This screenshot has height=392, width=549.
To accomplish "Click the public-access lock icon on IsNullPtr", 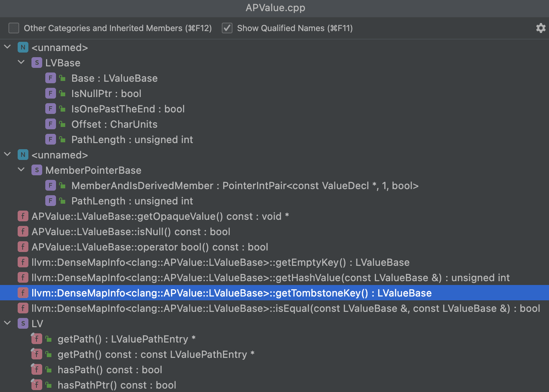I will click(x=62, y=93).
